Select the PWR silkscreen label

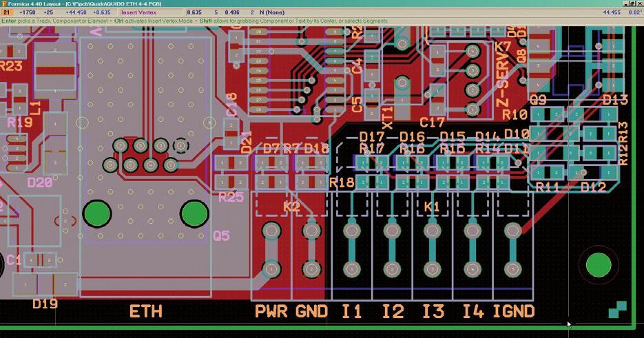(271, 311)
